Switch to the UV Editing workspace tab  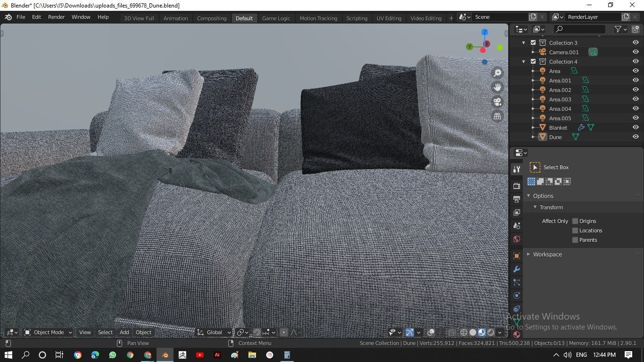(x=389, y=18)
